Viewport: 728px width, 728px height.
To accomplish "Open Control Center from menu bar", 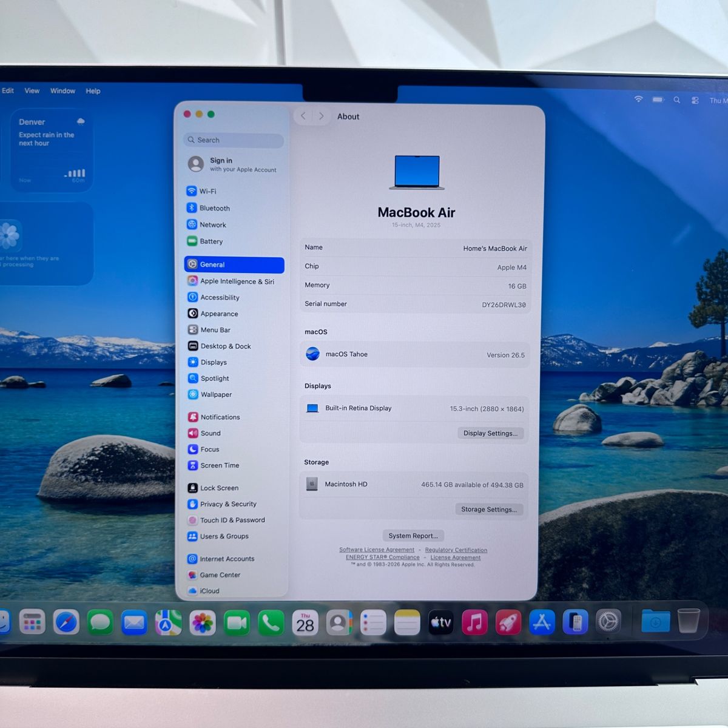I will click(x=695, y=100).
